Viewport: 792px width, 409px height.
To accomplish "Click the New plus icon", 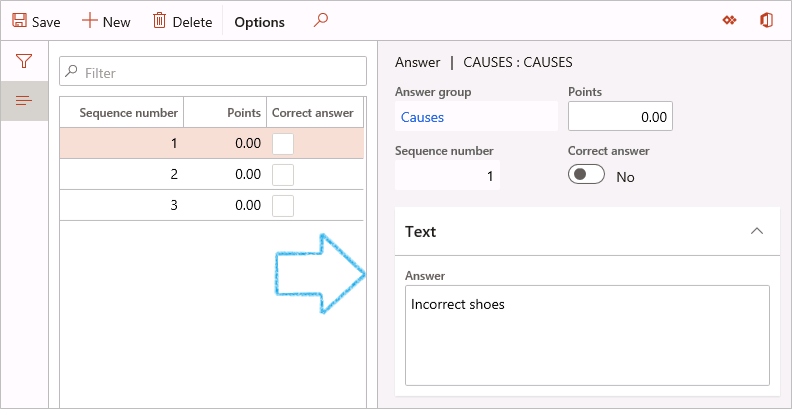I will point(89,21).
